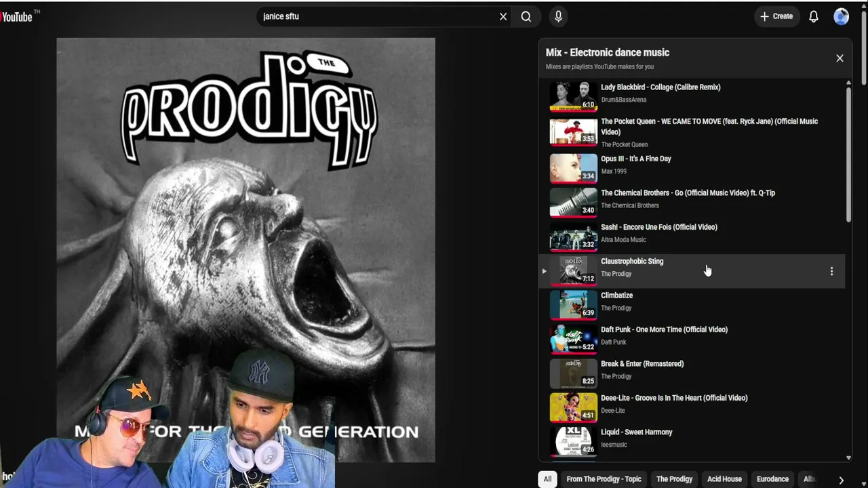This screenshot has width=868, height=488.
Task: Open the account avatar menu
Action: pos(842,16)
